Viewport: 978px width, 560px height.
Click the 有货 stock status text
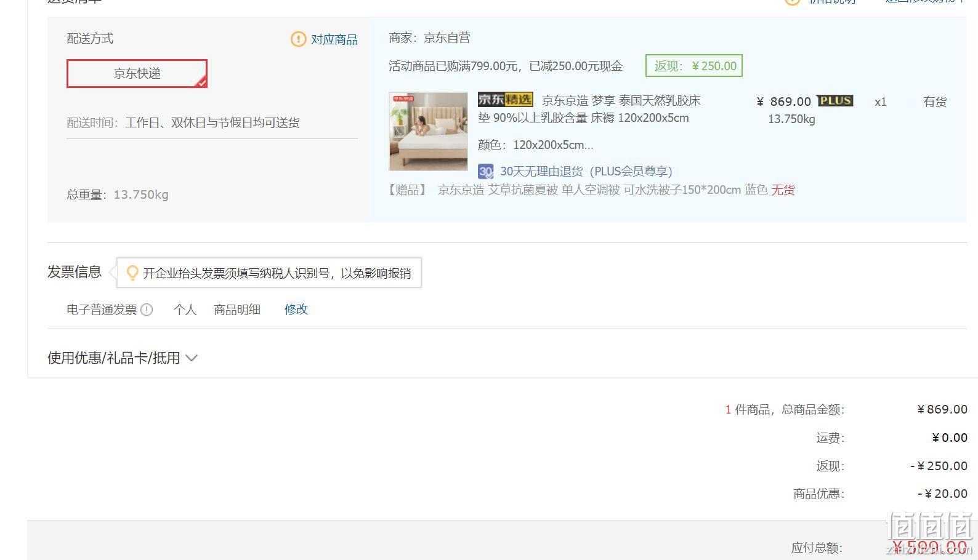[x=935, y=102]
